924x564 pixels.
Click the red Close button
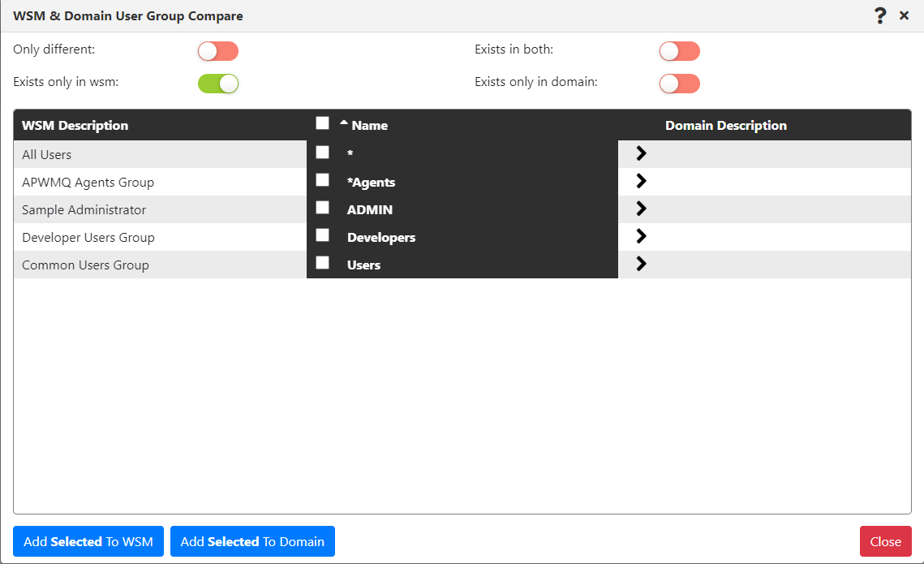click(886, 541)
